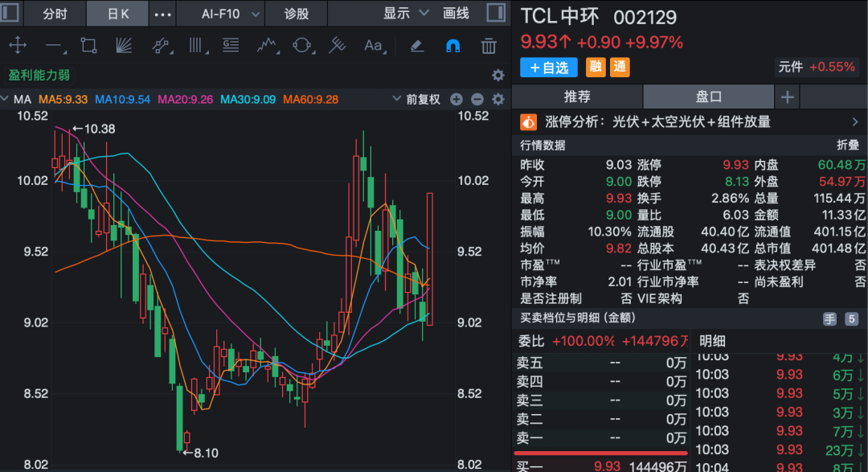Click the 8.10 low price marker

[200, 454]
